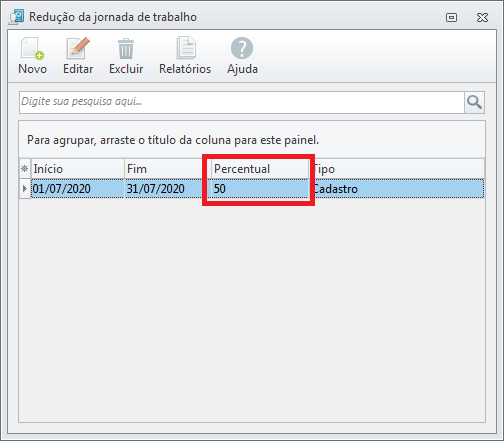Open the Editar pencil icon
The width and height of the screenshot is (504, 441).
78,49
